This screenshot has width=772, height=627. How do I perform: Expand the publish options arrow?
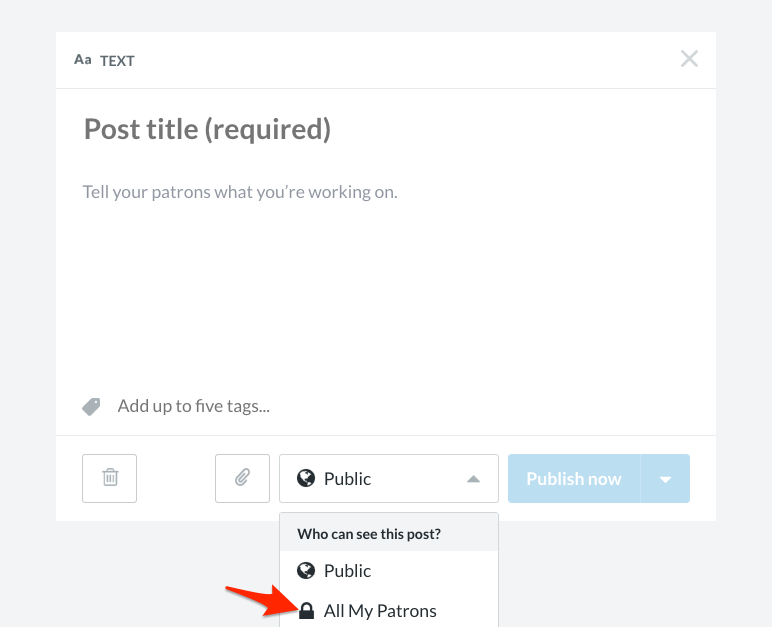666,479
